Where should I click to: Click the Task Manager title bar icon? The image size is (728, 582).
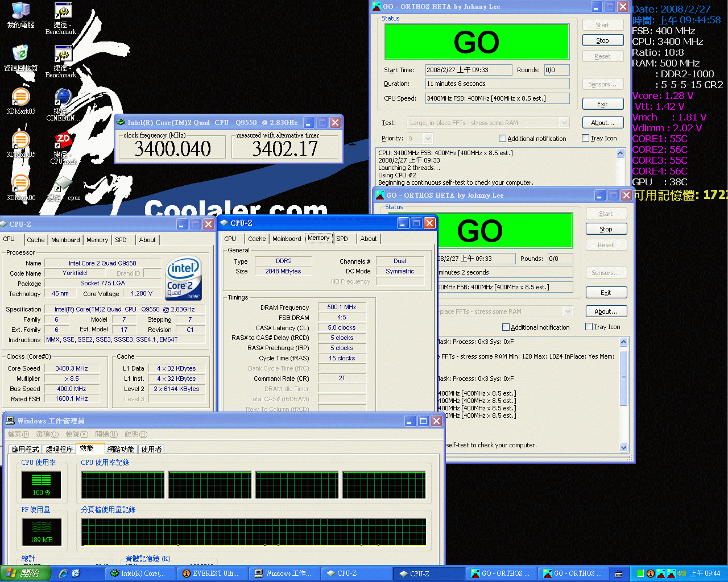pos(10,421)
